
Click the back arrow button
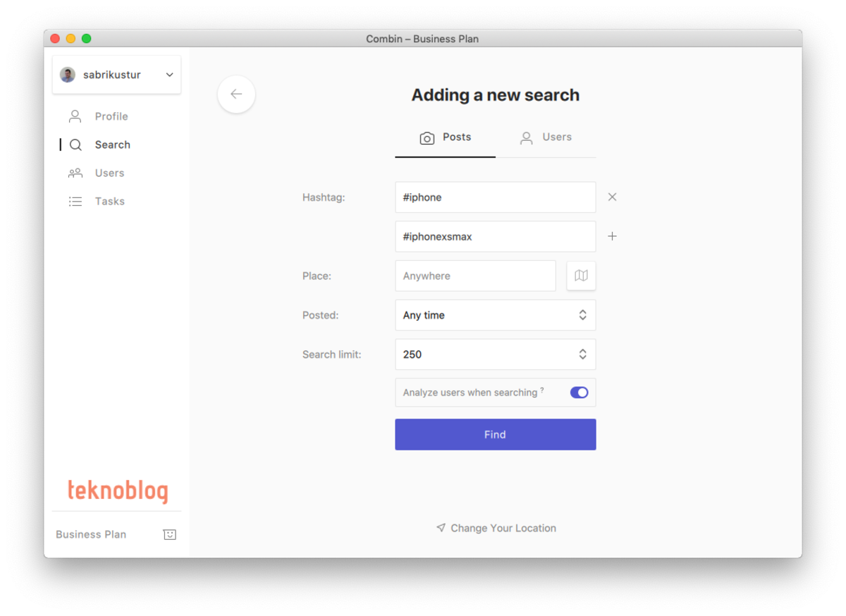pos(236,94)
